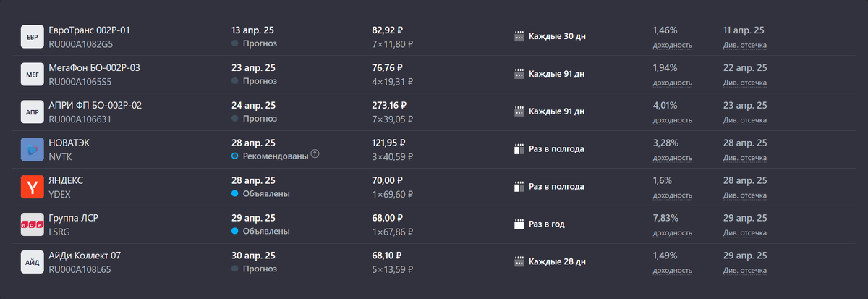Click the АйДи Коллект logo icon
Viewport: 868px width, 299px height.
coord(33,263)
